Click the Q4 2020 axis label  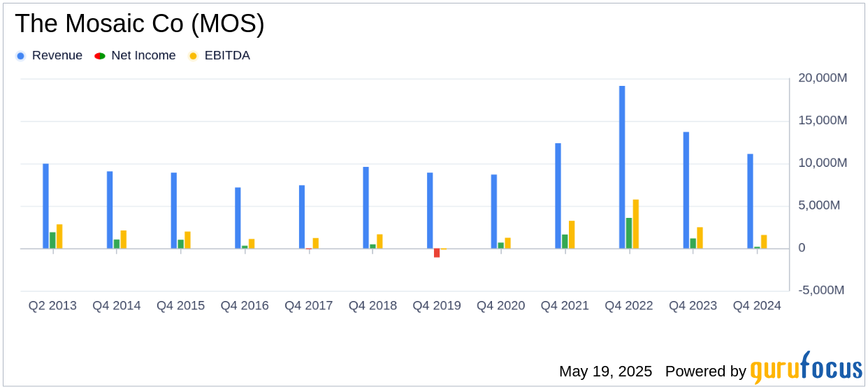501,306
